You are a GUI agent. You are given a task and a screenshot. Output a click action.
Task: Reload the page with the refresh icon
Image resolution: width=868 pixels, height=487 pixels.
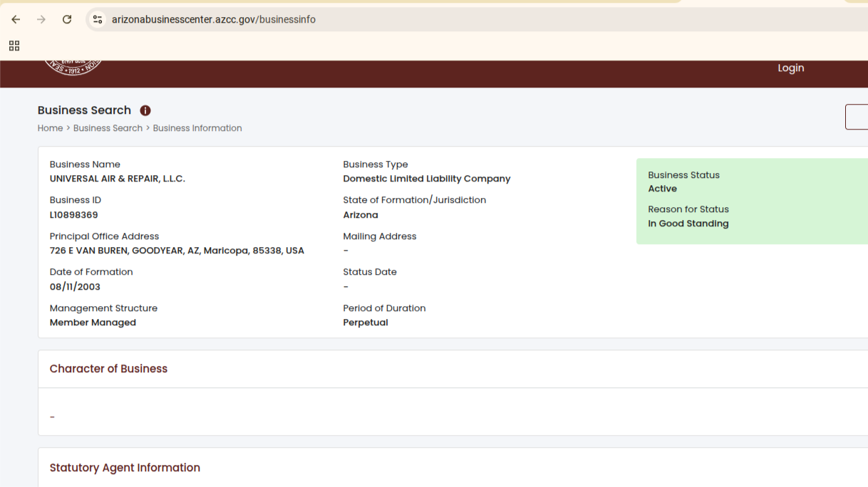pyautogui.click(x=67, y=19)
